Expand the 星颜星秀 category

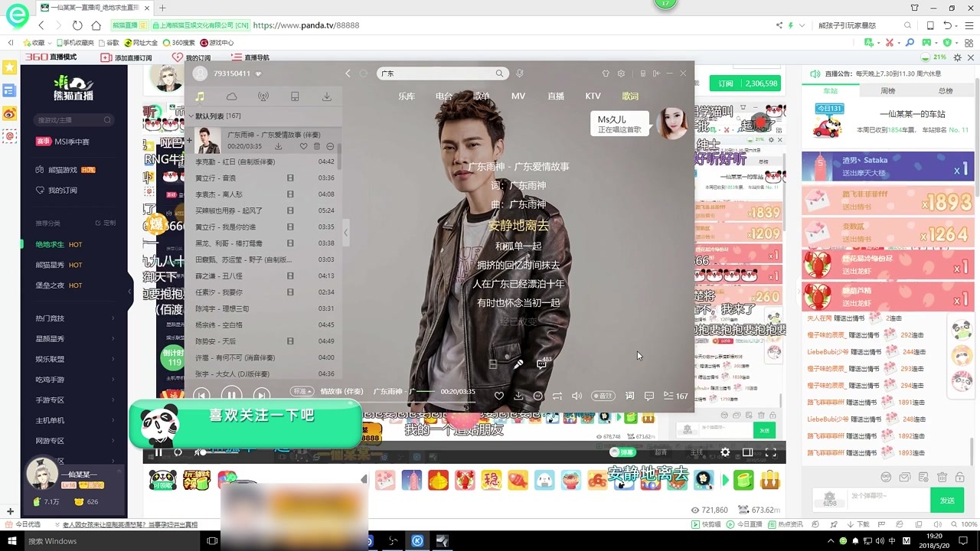(74, 338)
